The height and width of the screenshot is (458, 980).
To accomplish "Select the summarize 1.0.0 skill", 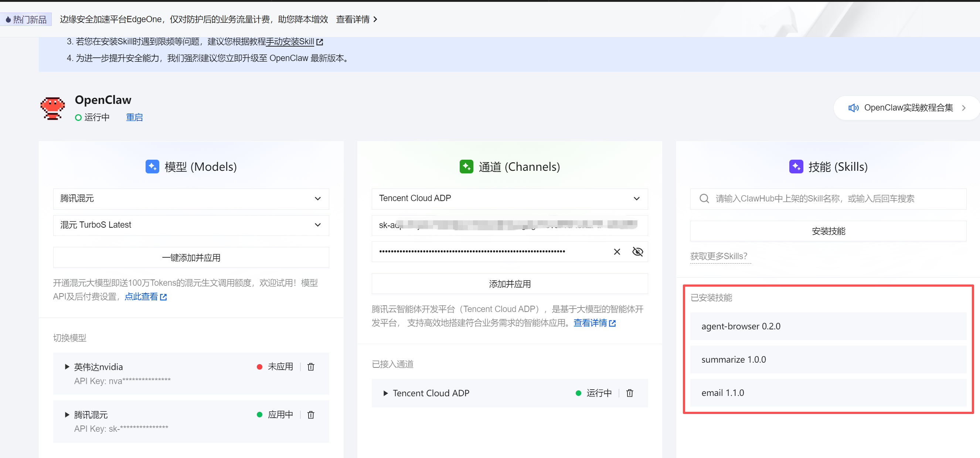I will click(x=828, y=359).
